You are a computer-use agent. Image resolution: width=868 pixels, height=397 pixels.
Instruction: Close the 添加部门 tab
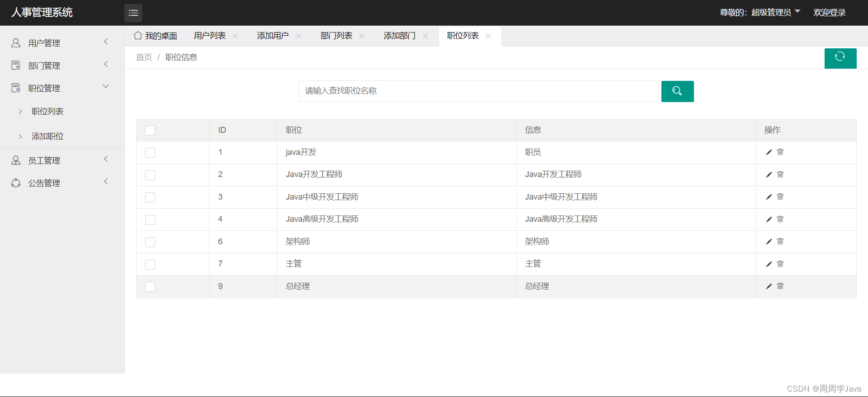425,36
